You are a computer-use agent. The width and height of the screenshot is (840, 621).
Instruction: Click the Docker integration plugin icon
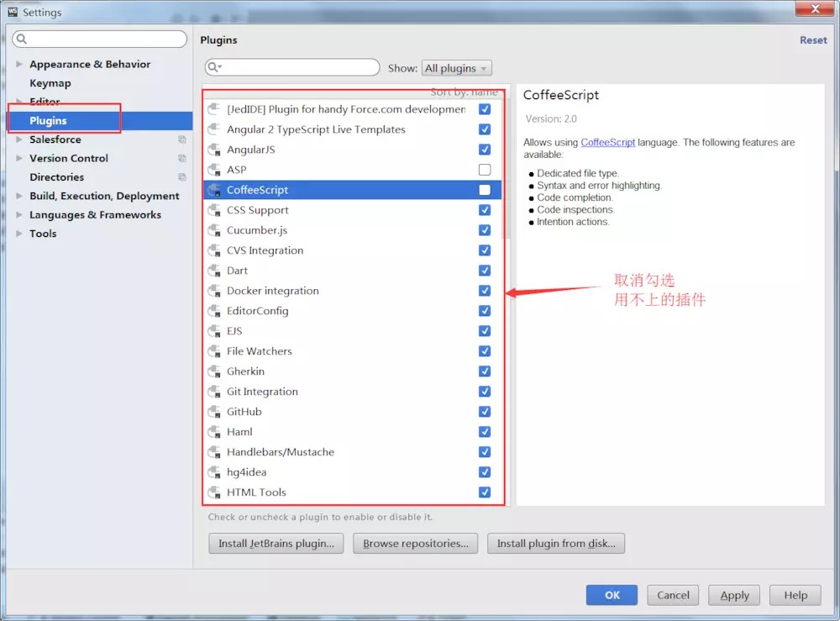click(214, 291)
